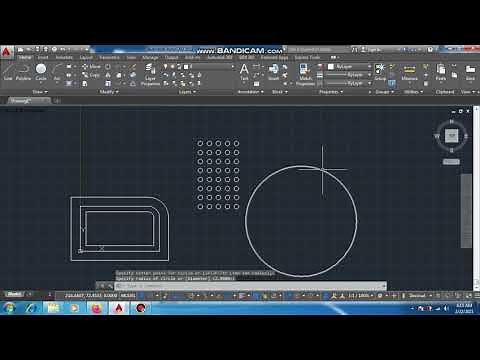Click the Measure tool
This screenshot has width=480, height=360.
click(x=409, y=72)
